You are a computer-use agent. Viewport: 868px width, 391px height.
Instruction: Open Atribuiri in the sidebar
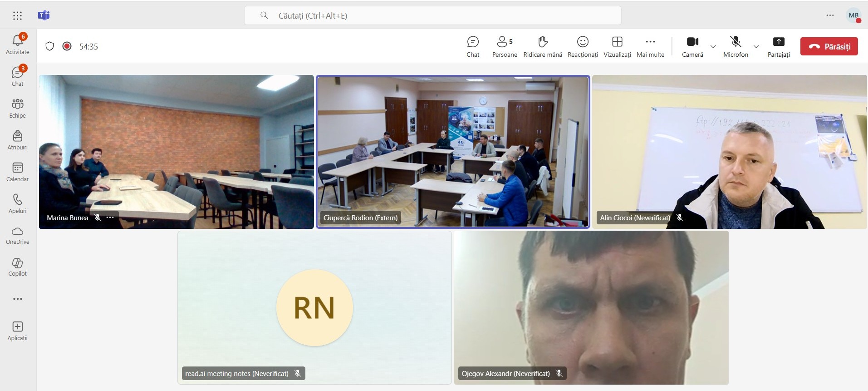tap(17, 140)
